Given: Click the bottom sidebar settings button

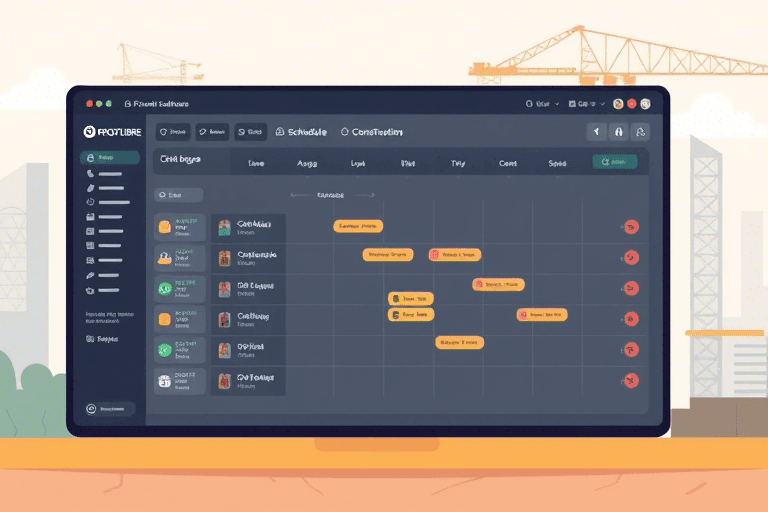Looking at the screenshot, I should pyautogui.click(x=111, y=409).
